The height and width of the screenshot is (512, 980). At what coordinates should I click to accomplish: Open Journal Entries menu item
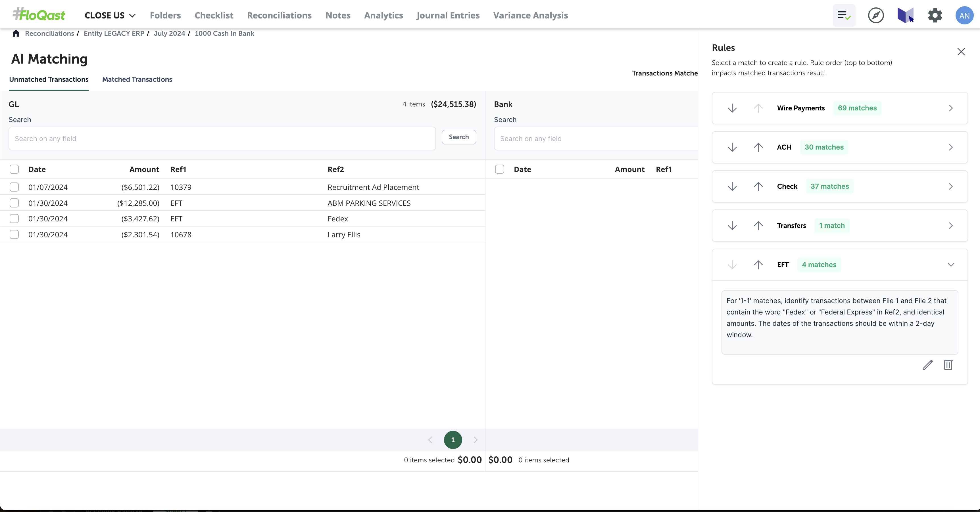click(448, 16)
